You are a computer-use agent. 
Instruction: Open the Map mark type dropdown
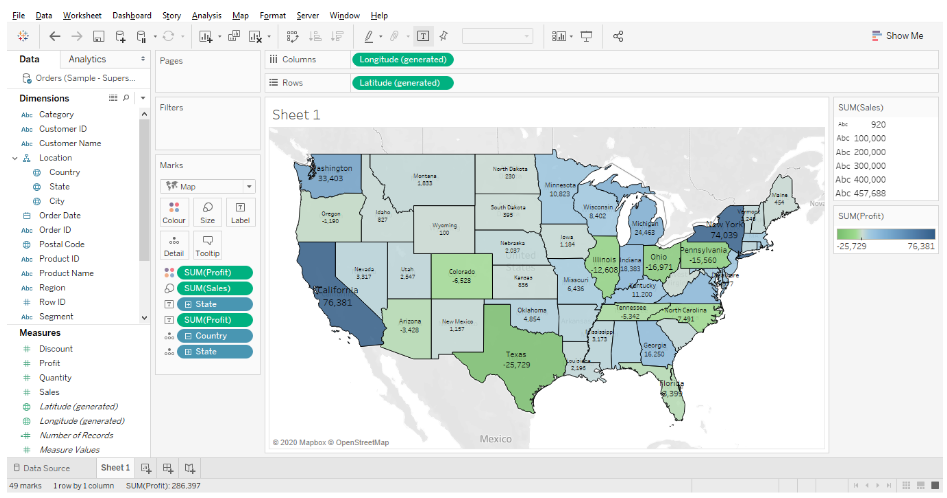pyautogui.click(x=208, y=186)
